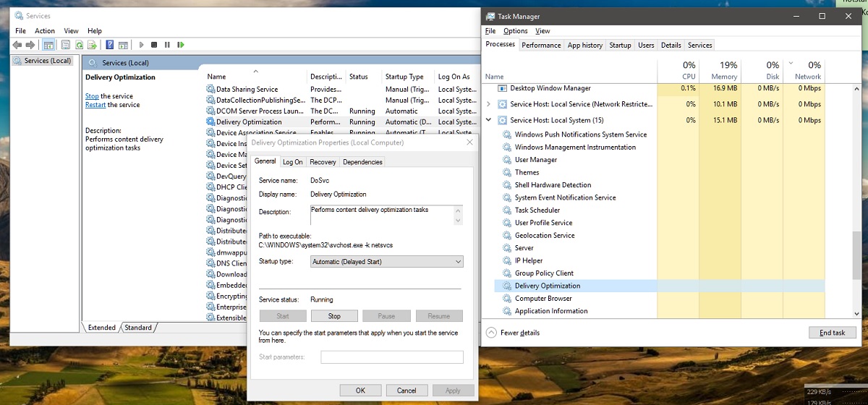868x405 pixels.
Task: Click the blue Help icon in Services toolbar
Action: [x=110, y=45]
